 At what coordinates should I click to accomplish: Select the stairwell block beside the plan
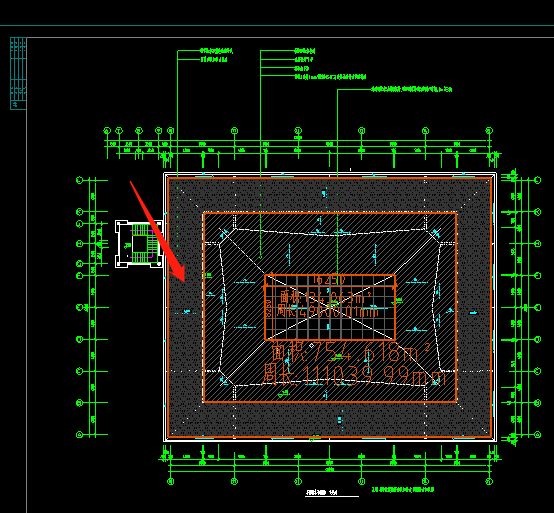pos(139,244)
